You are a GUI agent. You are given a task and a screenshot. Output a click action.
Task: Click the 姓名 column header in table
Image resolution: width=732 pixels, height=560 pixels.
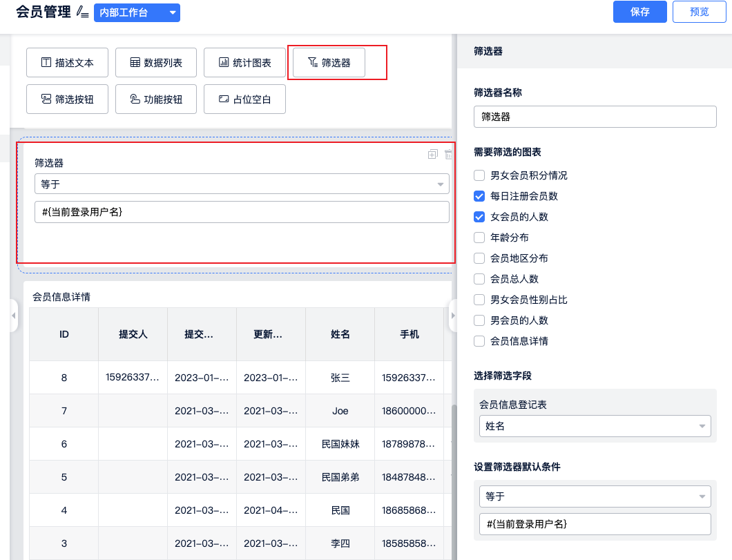pos(340,334)
